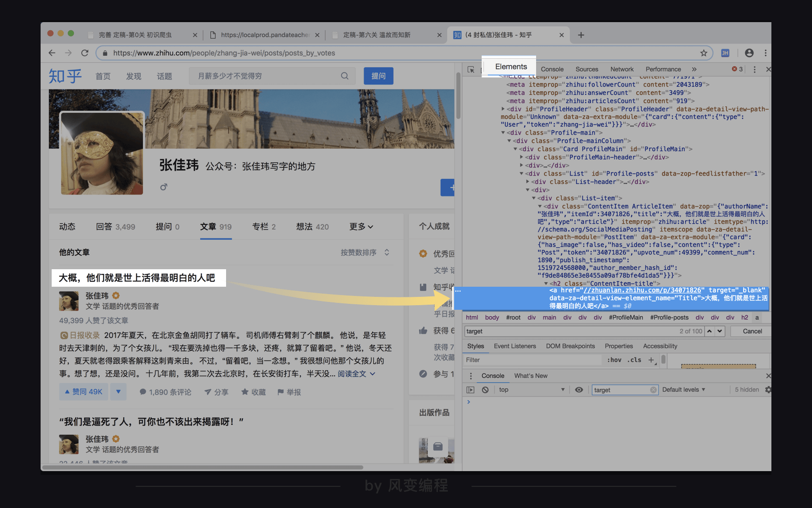Open the Default levels dropdown
812x508 pixels.
pos(684,390)
